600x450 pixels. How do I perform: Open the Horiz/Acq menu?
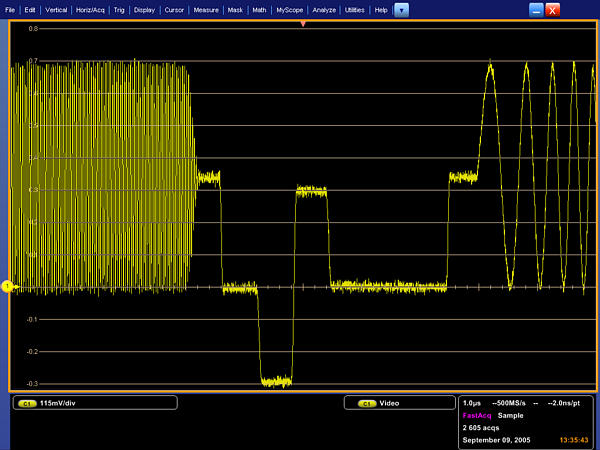[91, 9]
